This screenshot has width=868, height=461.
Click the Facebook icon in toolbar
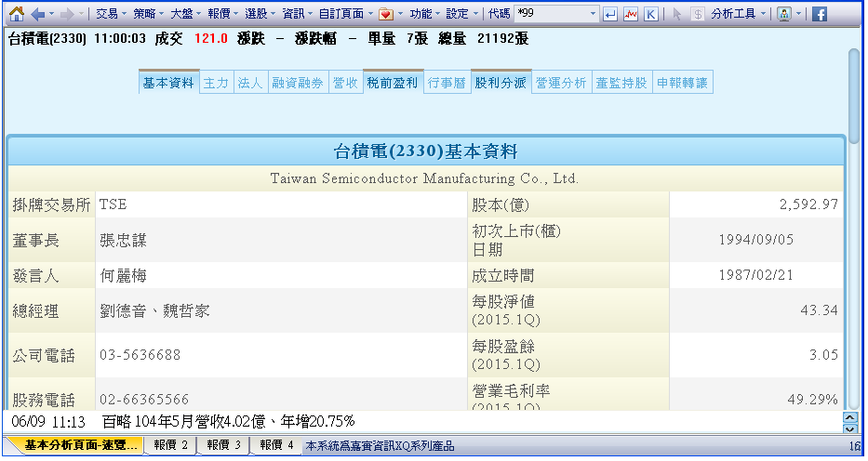tap(820, 14)
